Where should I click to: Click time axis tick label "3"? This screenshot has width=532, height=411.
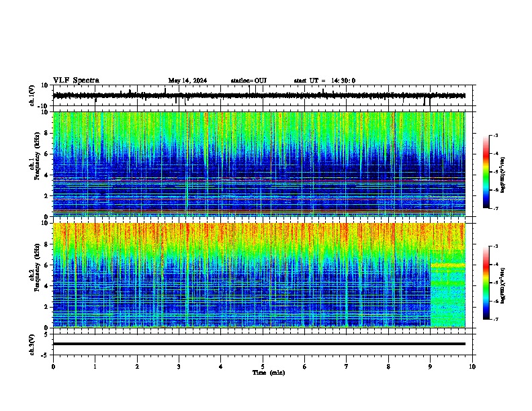179,367
